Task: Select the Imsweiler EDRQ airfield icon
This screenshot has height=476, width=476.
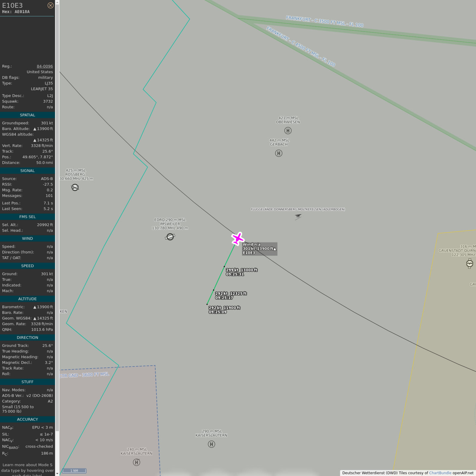Action: coord(170,237)
